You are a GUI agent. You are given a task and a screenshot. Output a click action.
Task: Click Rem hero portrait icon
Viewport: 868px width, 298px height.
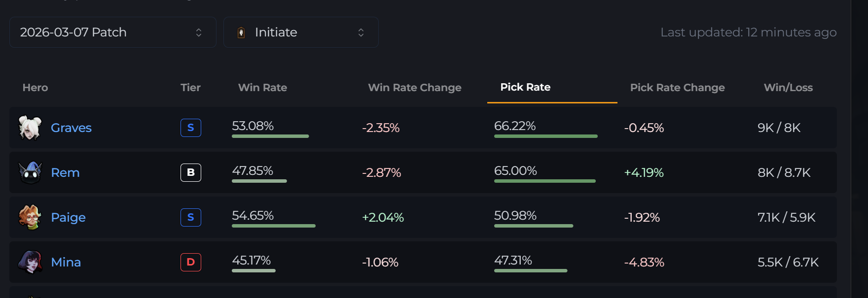coord(30,172)
